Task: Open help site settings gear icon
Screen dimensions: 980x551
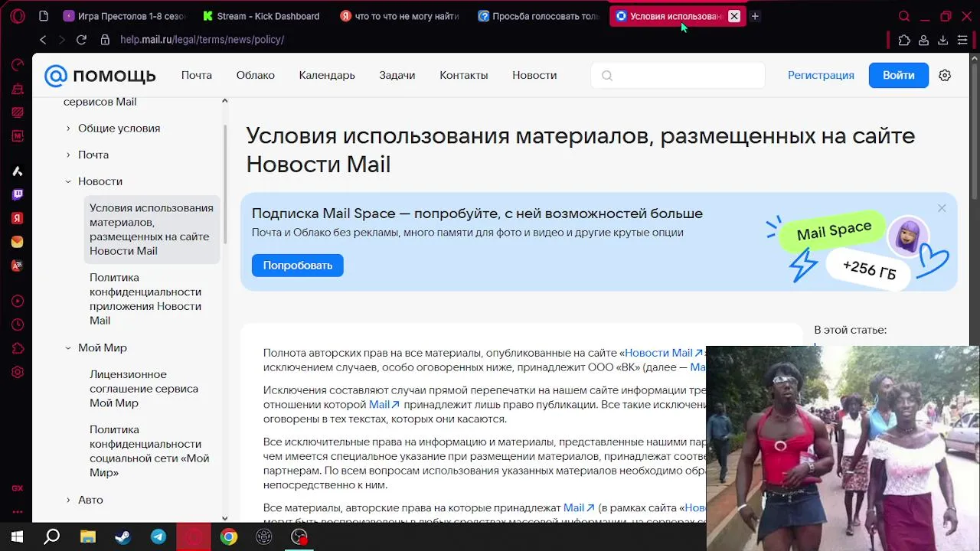Action: coord(945,75)
